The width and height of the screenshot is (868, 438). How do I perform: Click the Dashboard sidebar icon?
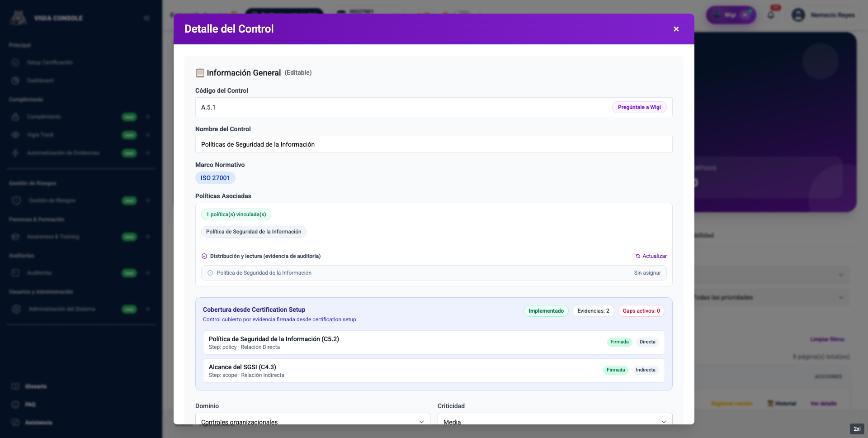(15, 81)
